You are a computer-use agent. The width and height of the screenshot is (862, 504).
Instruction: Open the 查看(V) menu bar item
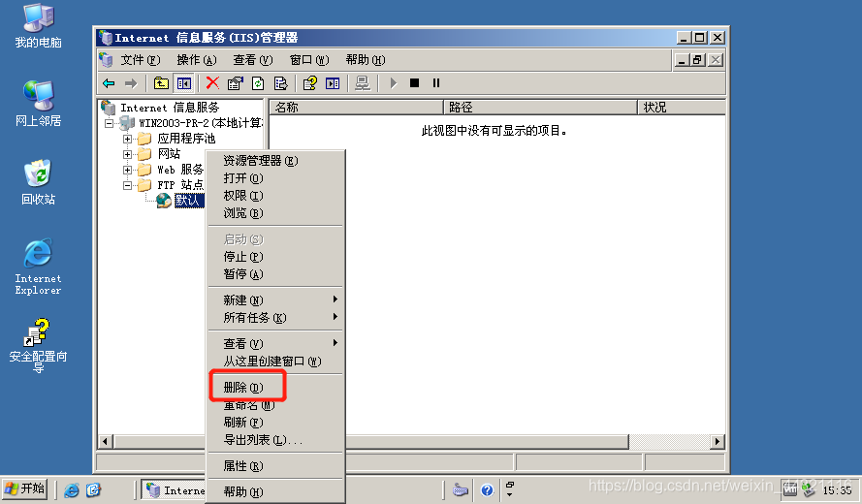(253, 59)
